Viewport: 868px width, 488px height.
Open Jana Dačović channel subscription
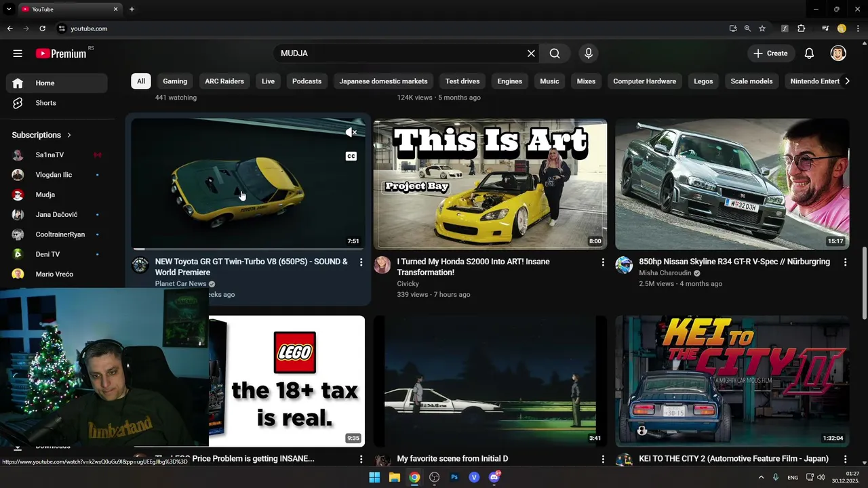(57, 215)
